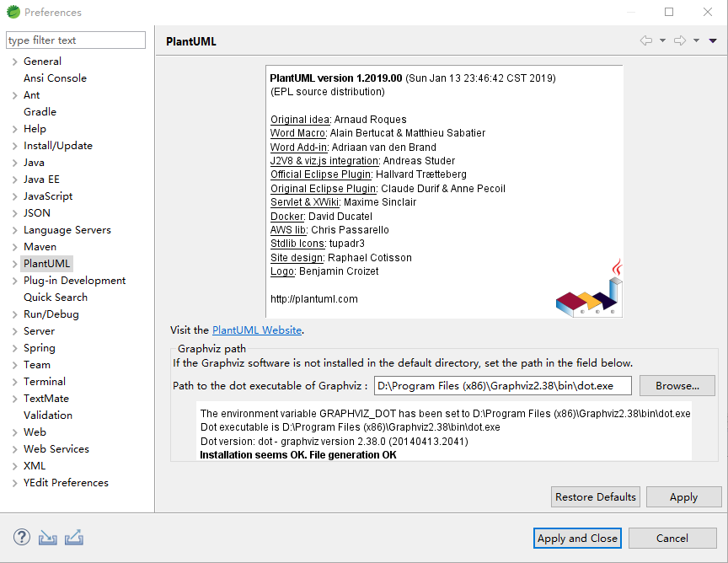Select TextMate preference category
Screen dimensions: 728x563
pos(46,399)
